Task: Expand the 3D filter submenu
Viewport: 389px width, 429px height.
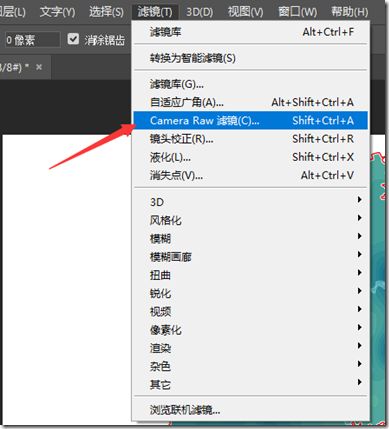Action: (x=251, y=202)
